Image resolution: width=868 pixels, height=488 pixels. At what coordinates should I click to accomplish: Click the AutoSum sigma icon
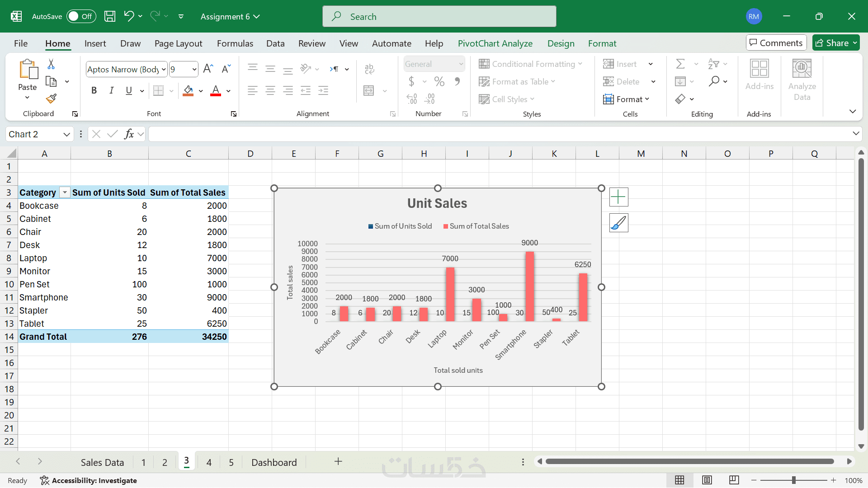coord(680,64)
